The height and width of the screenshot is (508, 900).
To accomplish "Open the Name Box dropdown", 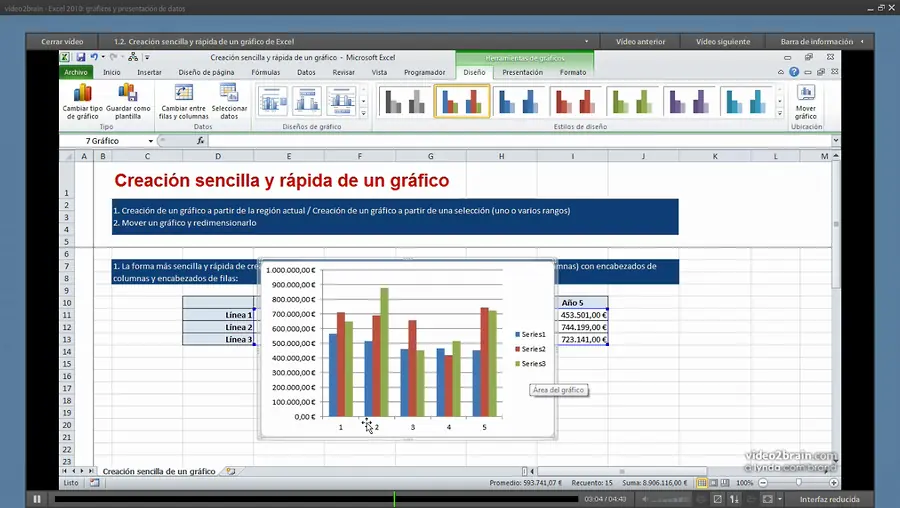I will (150, 141).
